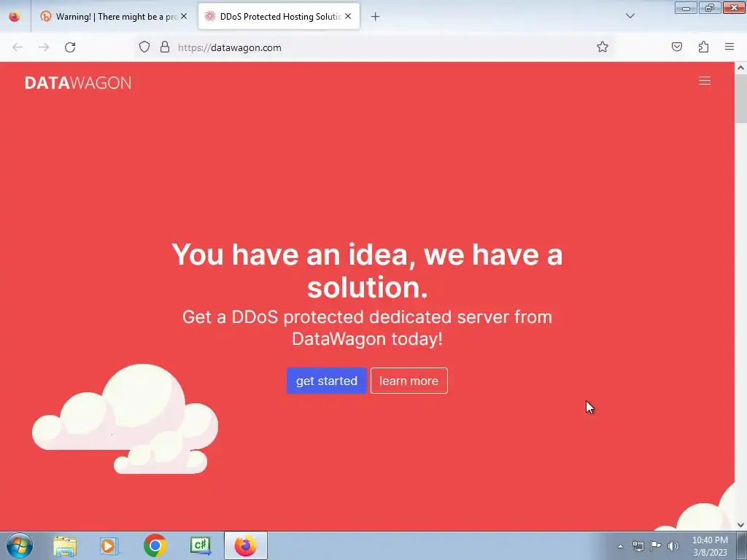Expand the list all tabs chevron
The height and width of the screenshot is (560, 747).
coord(630,16)
